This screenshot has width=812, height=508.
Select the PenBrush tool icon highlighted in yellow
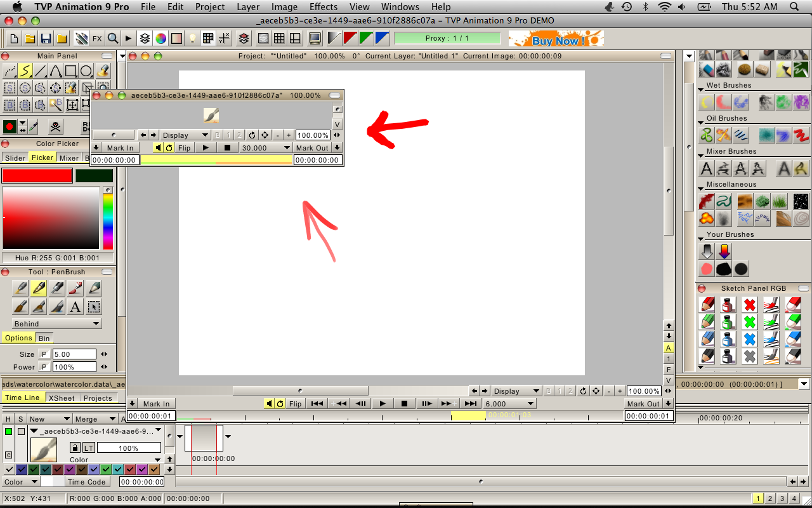39,288
